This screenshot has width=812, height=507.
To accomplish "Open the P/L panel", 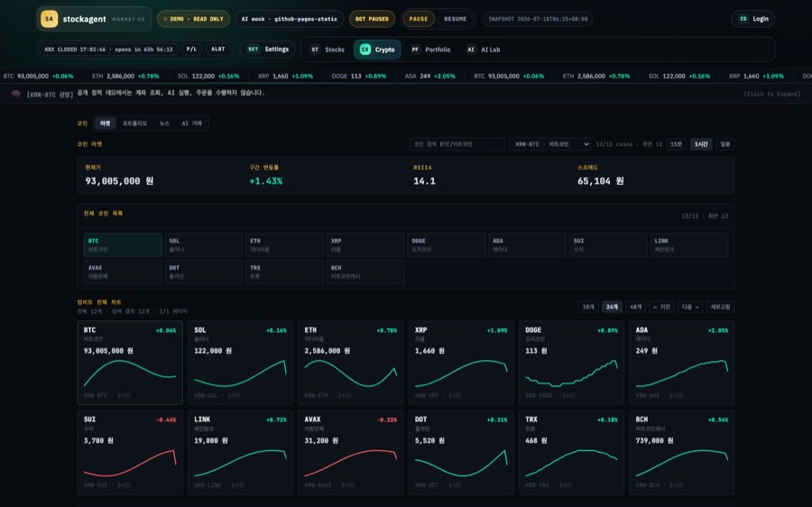I will coord(191,50).
